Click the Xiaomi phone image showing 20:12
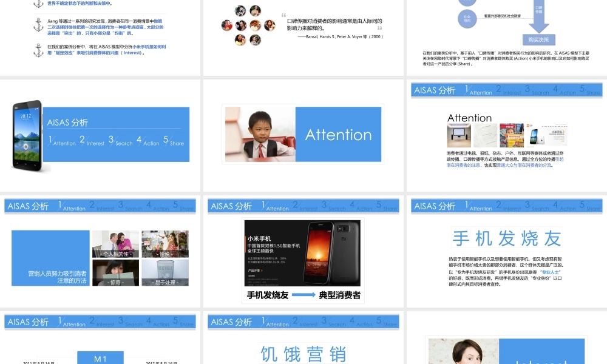Screen dimensions: 607x364 [27, 136]
